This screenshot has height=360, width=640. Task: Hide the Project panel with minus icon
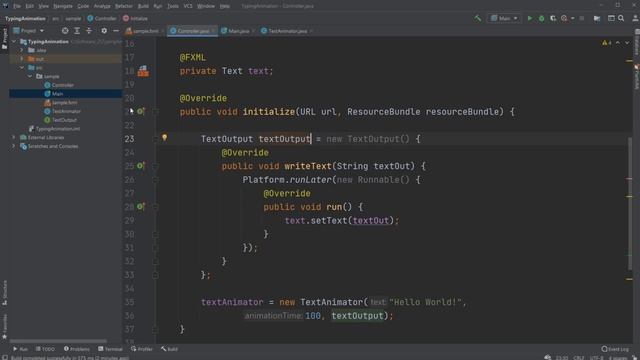116,31
